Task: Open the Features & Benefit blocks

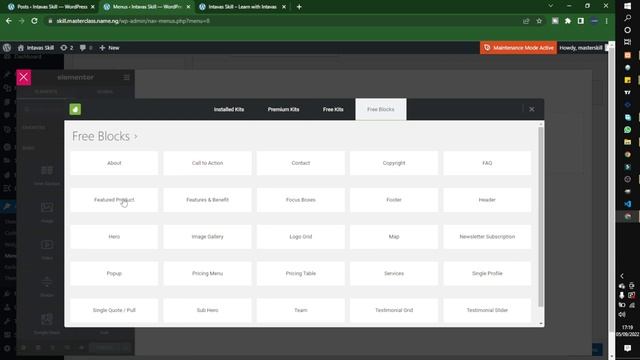Action: [207, 200]
